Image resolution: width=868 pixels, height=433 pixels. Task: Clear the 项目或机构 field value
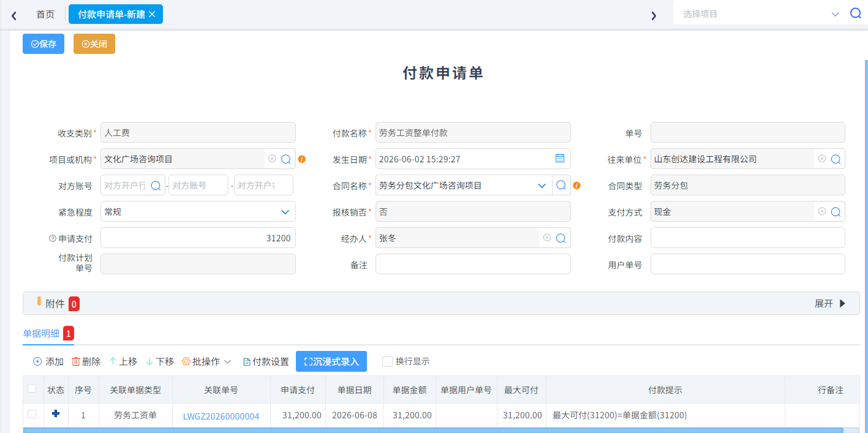tap(272, 159)
